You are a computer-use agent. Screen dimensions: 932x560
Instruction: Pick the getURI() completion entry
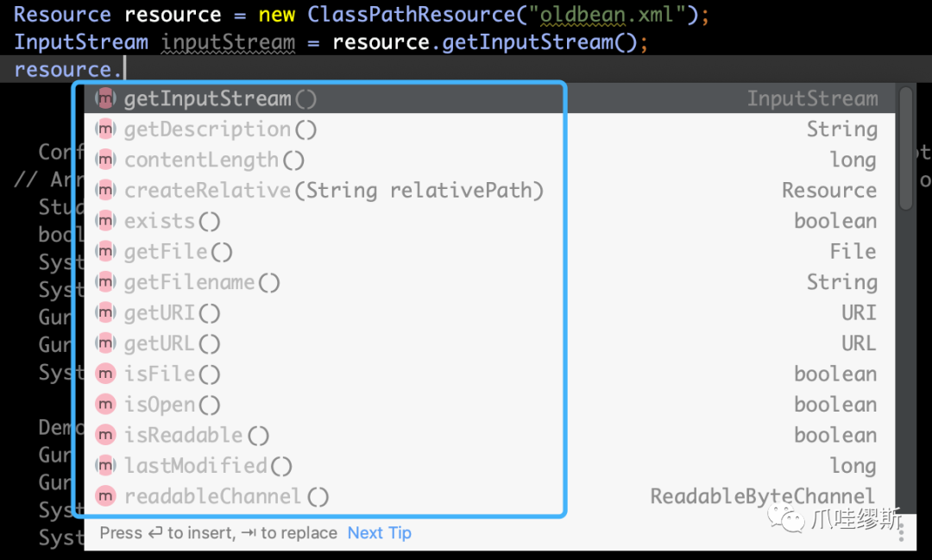point(172,313)
